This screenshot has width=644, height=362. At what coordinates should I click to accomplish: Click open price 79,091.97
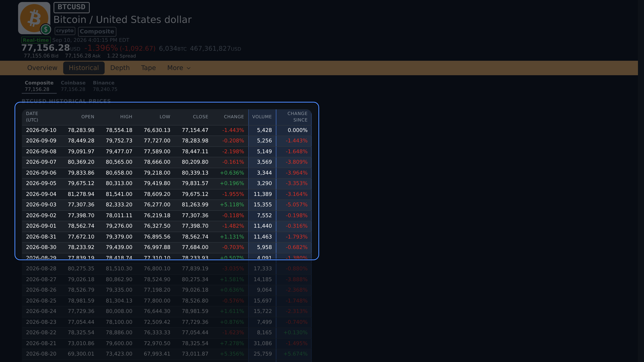click(x=81, y=152)
